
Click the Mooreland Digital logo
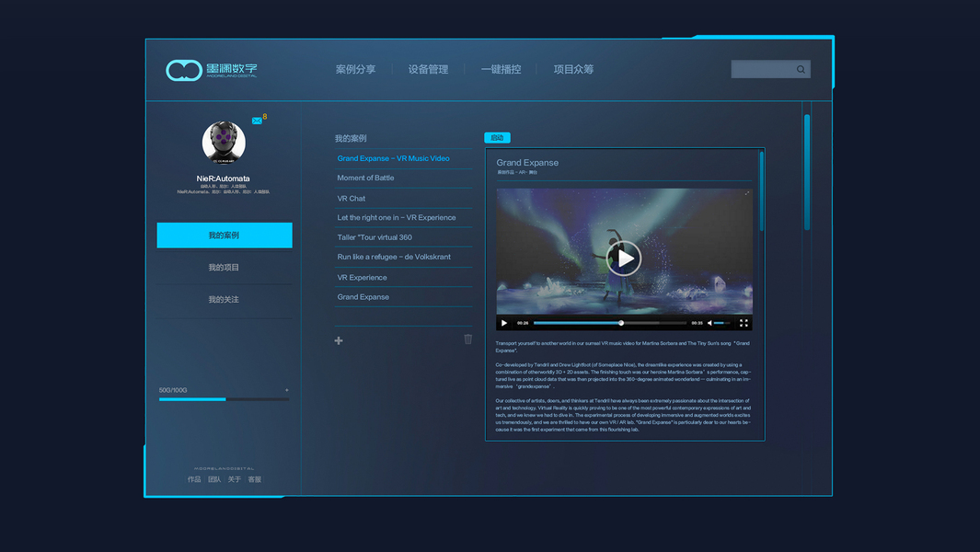212,70
